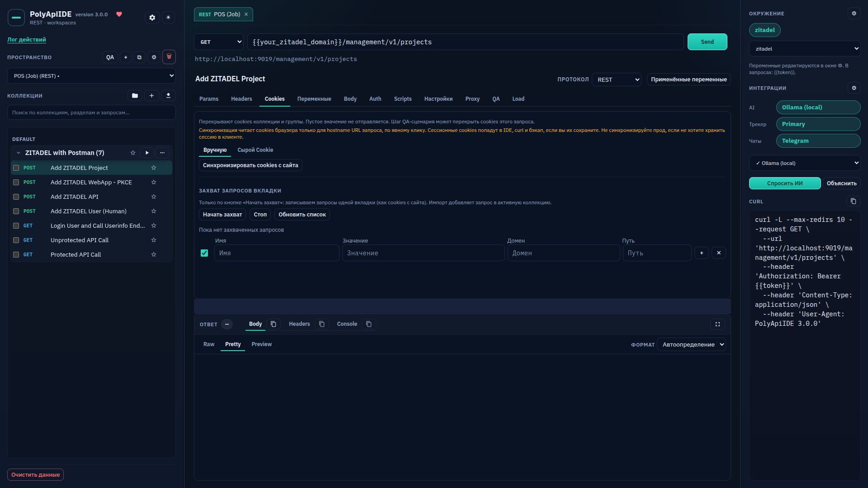This screenshot has width=868, height=488.
Task: Click the Send button
Action: 707,42
